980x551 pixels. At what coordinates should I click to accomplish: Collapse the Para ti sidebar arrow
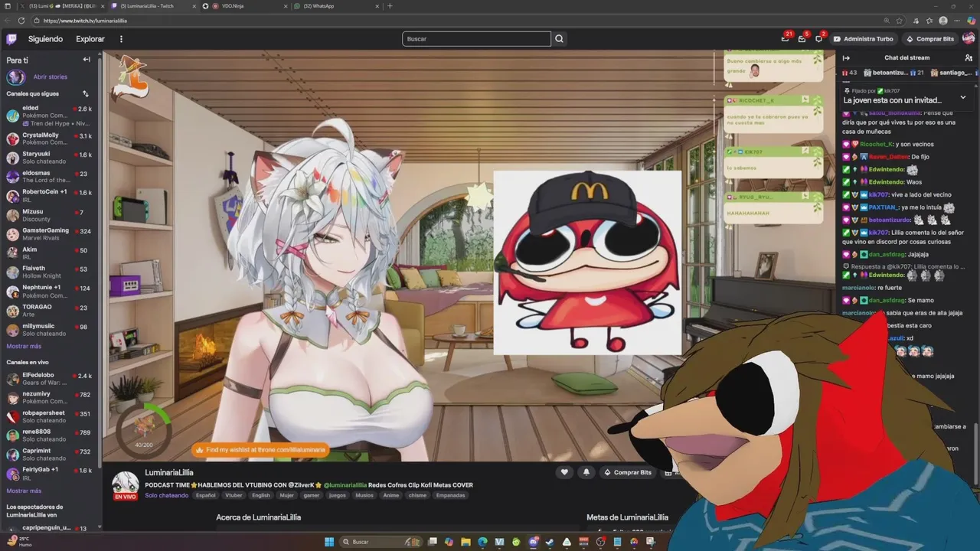tap(87, 60)
